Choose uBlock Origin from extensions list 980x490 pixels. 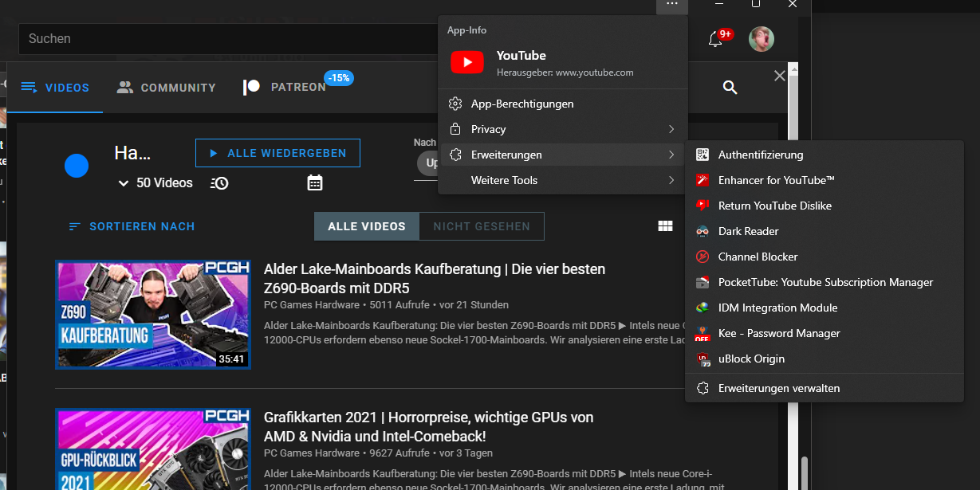[825, 359]
